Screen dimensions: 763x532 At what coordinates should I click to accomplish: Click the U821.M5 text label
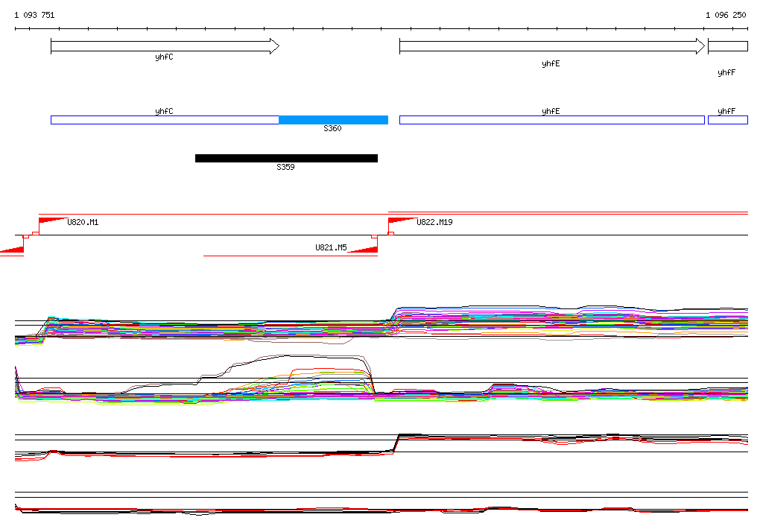(x=331, y=247)
